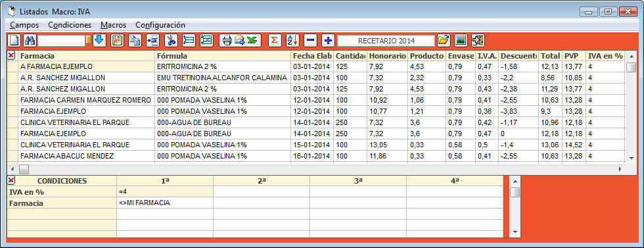Click the Fórmula column header
Viewport: 644px width, 248px height.
[223, 55]
